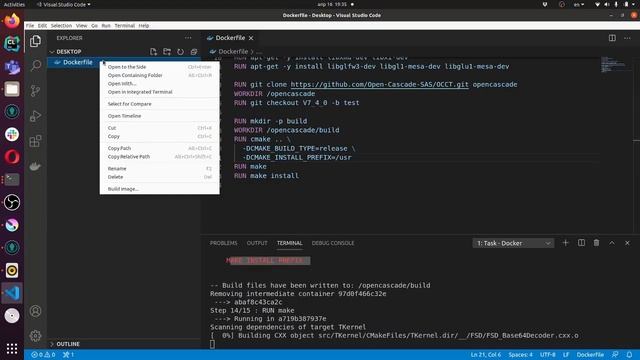Open the Manage gear icon
Viewport: 640px width, 360px height.
coord(36,336)
